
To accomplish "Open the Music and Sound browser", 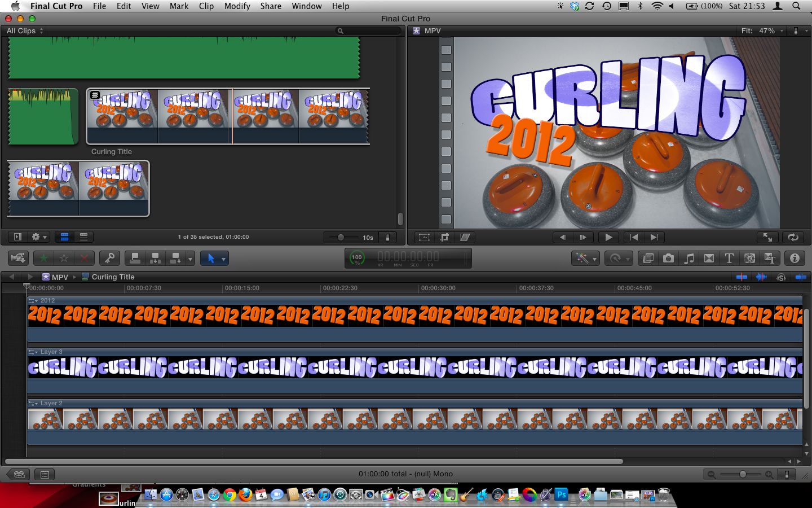I will [689, 259].
